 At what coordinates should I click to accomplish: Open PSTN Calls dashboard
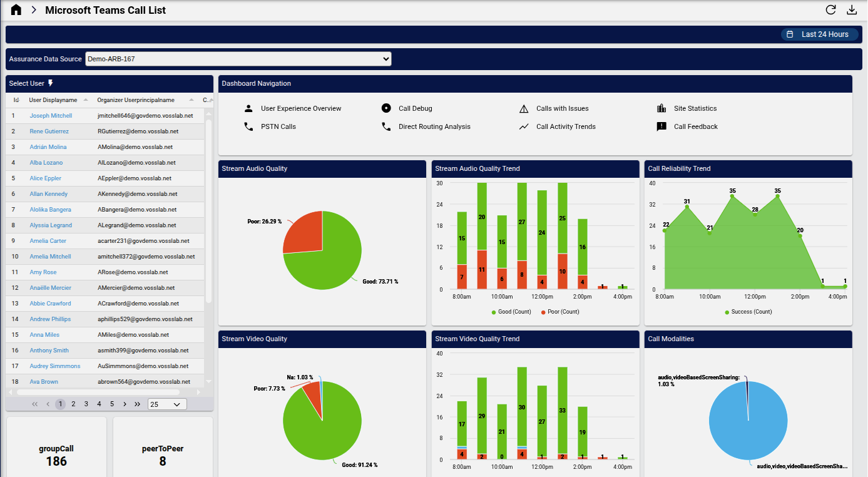coord(278,126)
